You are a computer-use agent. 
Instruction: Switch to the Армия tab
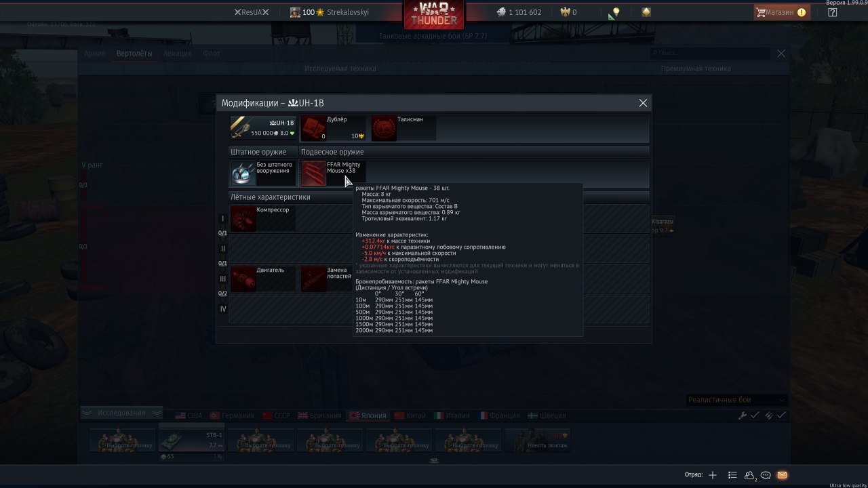coord(94,54)
